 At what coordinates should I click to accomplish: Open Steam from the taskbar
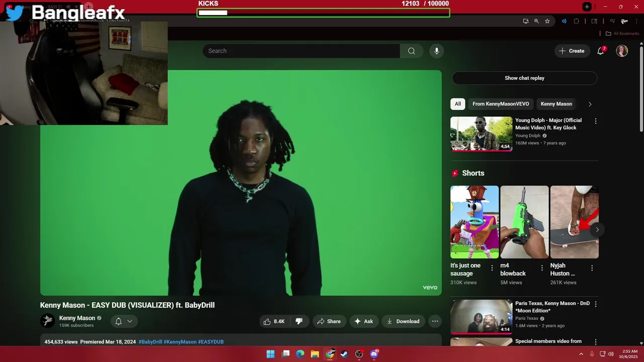(344, 354)
